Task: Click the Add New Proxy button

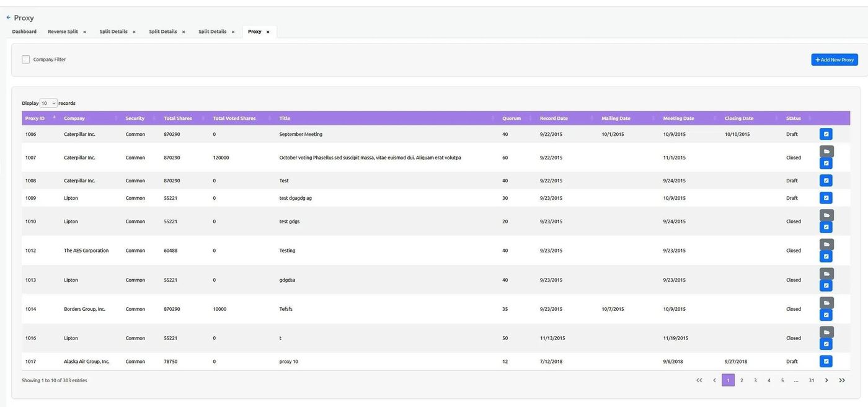Action: [834, 60]
